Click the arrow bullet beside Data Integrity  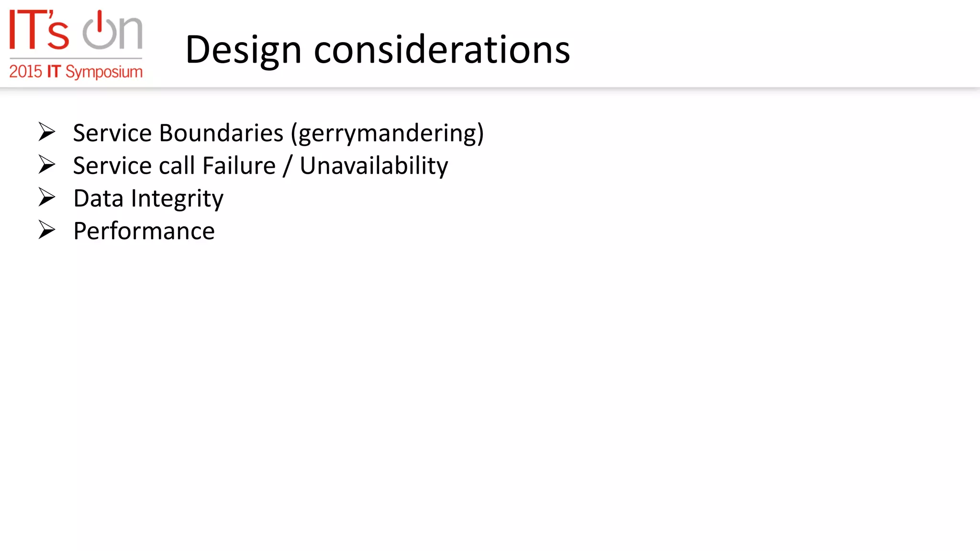(x=47, y=197)
